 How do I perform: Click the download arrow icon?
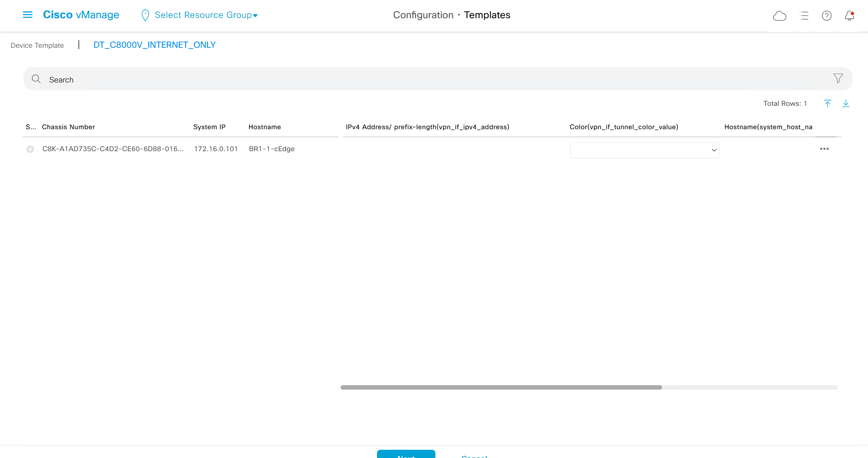pyautogui.click(x=846, y=103)
